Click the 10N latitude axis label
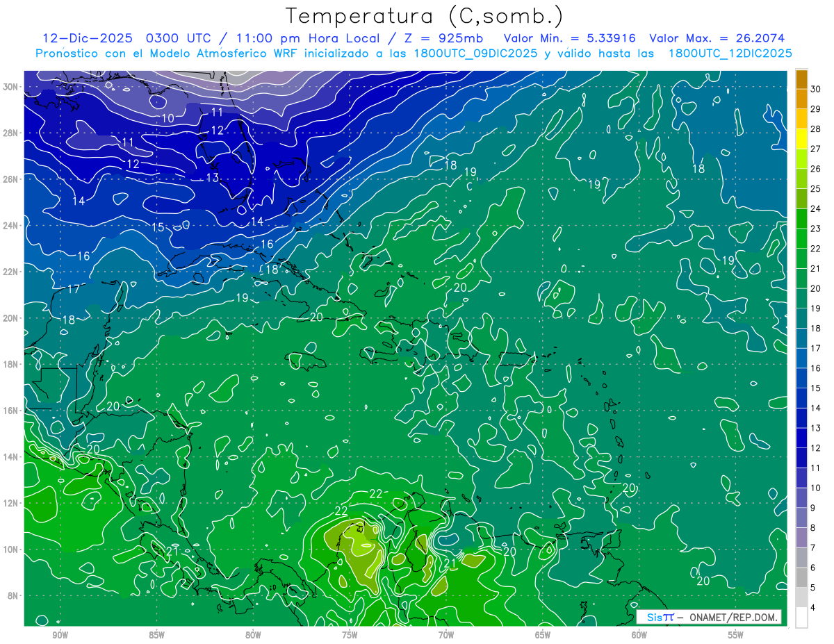Image resolution: width=834 pixels, height=644 pixels. 12,550
